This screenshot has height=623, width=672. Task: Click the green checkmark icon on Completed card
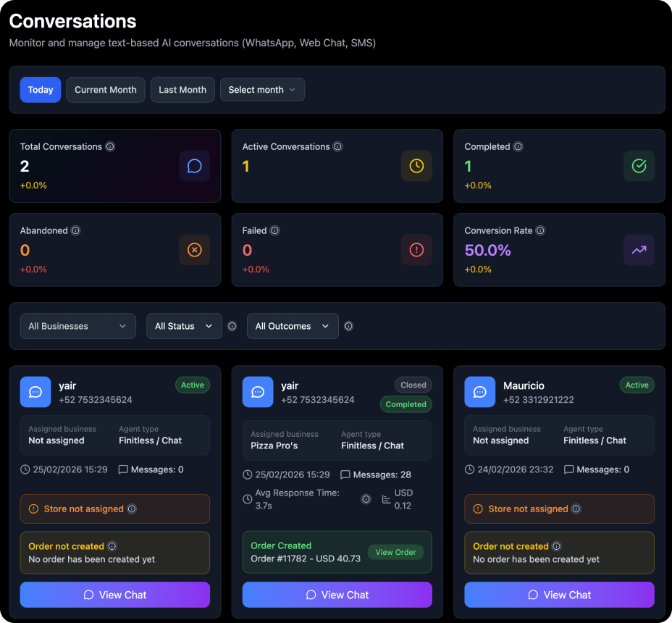click(x=639, y=166)
